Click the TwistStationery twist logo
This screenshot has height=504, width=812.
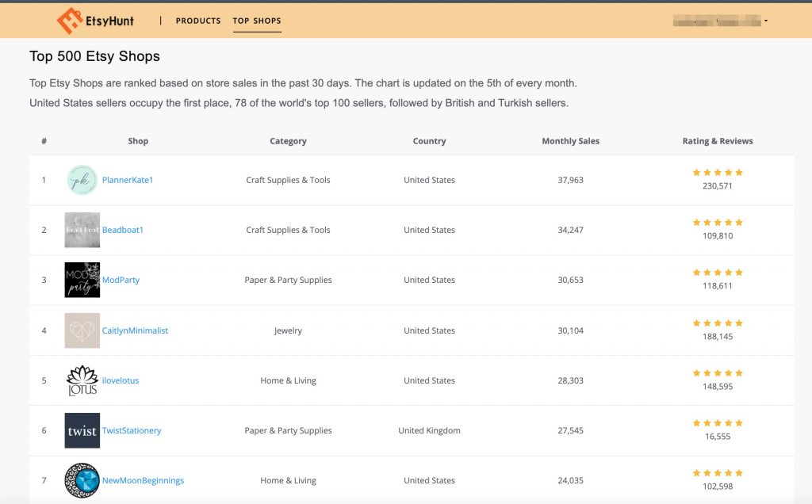pos(82,430)
